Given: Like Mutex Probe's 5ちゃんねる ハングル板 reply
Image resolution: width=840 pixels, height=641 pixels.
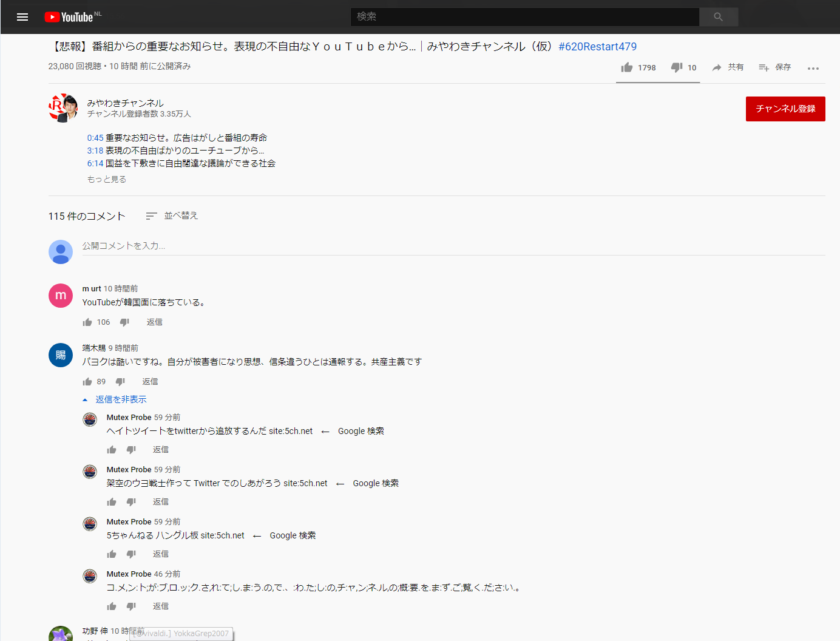Looking at the screenshot, I should click(x=112, y=554).
